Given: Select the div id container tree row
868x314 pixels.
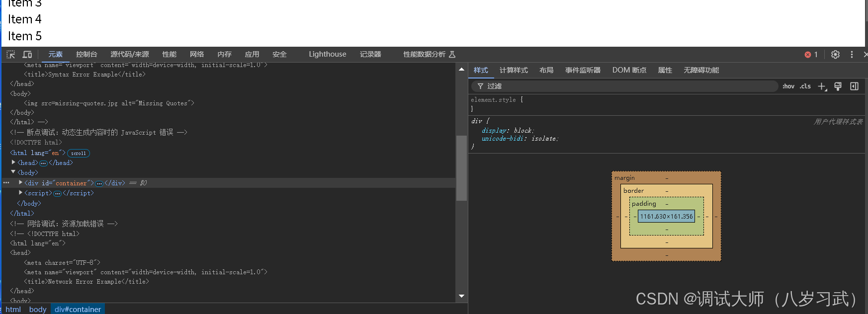Looking at the screenshot, I should pos(229,183).
